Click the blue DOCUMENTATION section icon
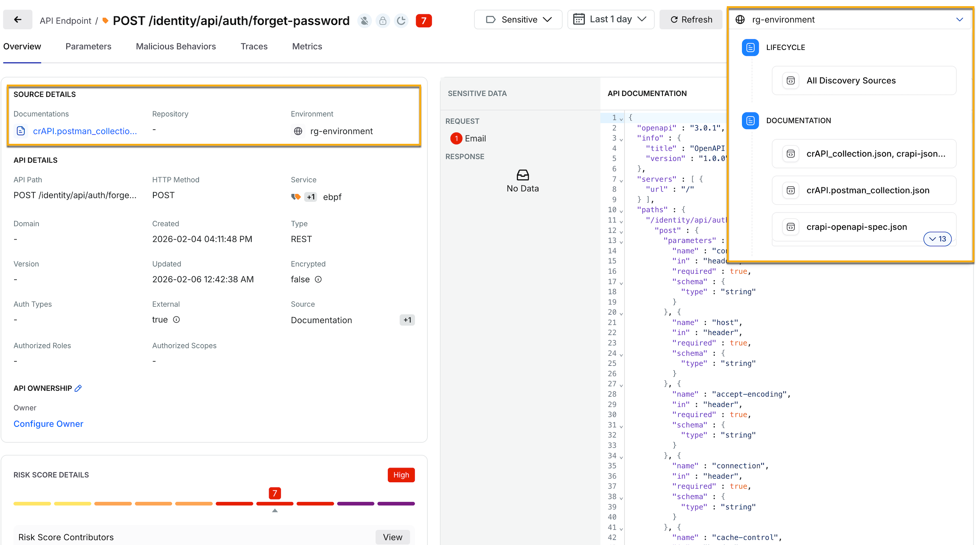Viewport: 980px width, 545px height. pos(750,121)
